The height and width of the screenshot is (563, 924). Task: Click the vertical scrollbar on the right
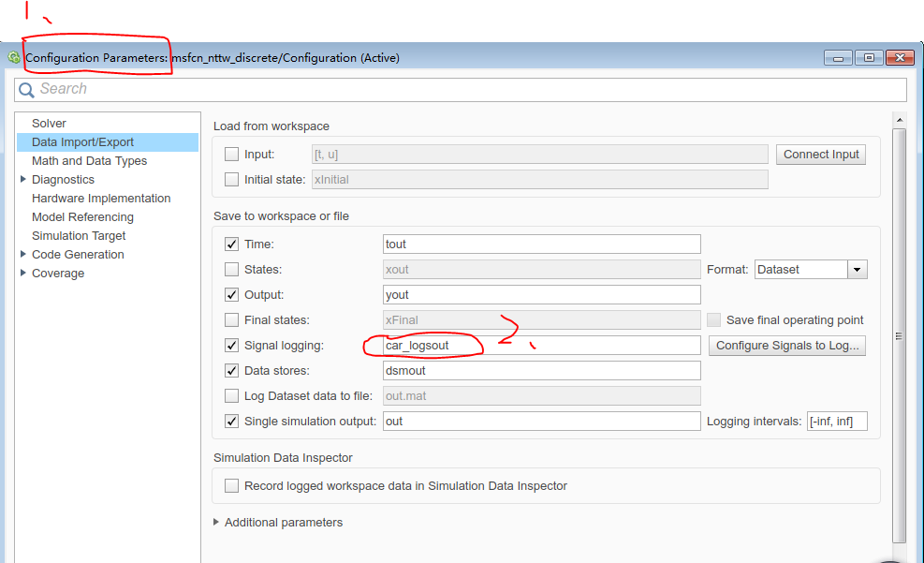[899, 337]
